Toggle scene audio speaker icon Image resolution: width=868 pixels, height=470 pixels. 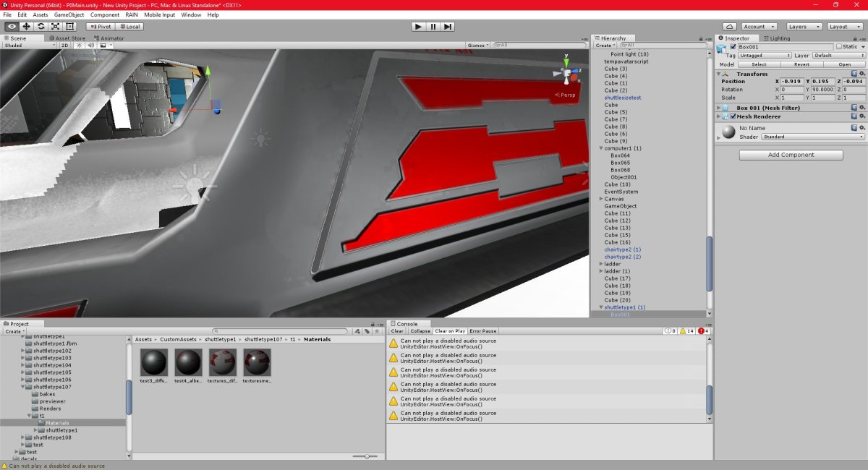92,45
